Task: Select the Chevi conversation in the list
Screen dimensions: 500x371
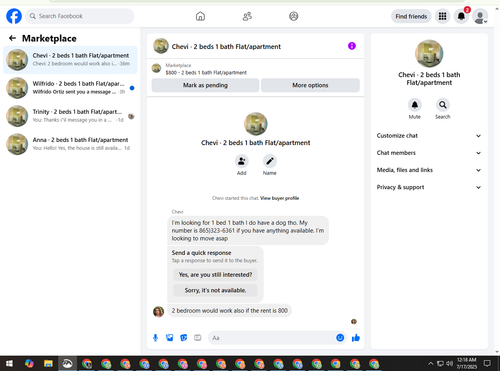Action: pyautogui.click(x=70, y=60)
